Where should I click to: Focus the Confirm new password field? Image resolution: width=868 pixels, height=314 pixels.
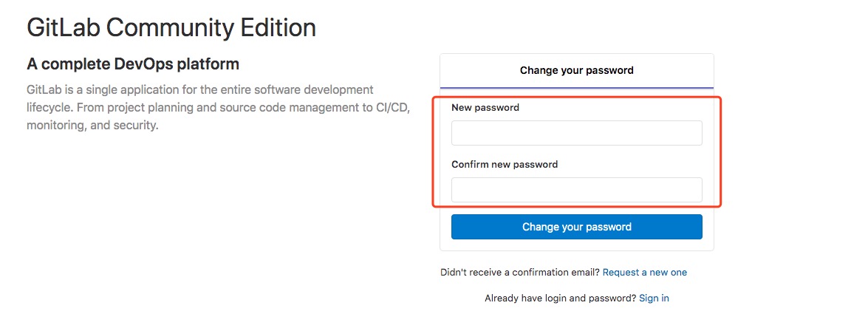click(x=576, y=190)
